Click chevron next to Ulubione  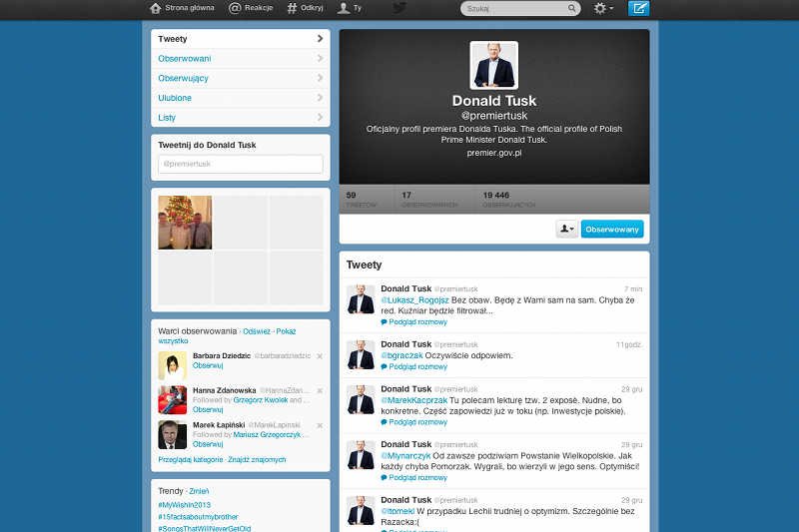pyautogui.click(x=320, y=98)
